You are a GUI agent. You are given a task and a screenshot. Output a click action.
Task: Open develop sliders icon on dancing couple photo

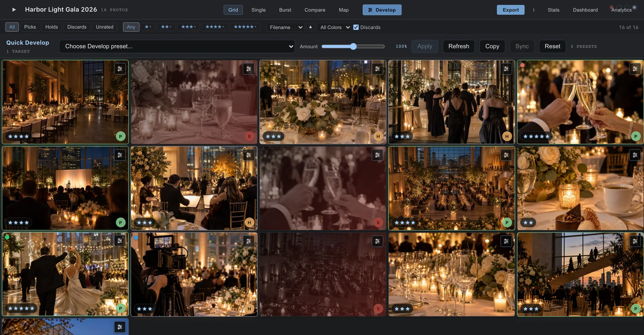(120, 241)
